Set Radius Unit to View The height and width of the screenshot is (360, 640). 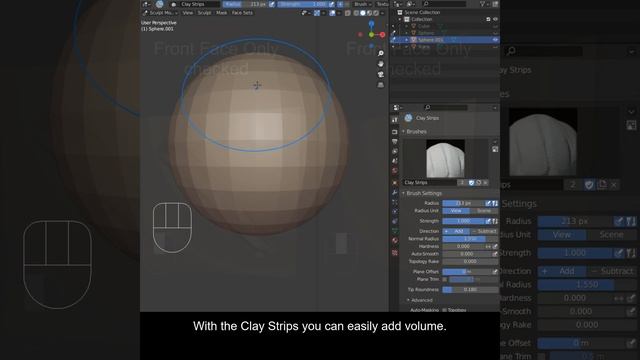point(456,211)
